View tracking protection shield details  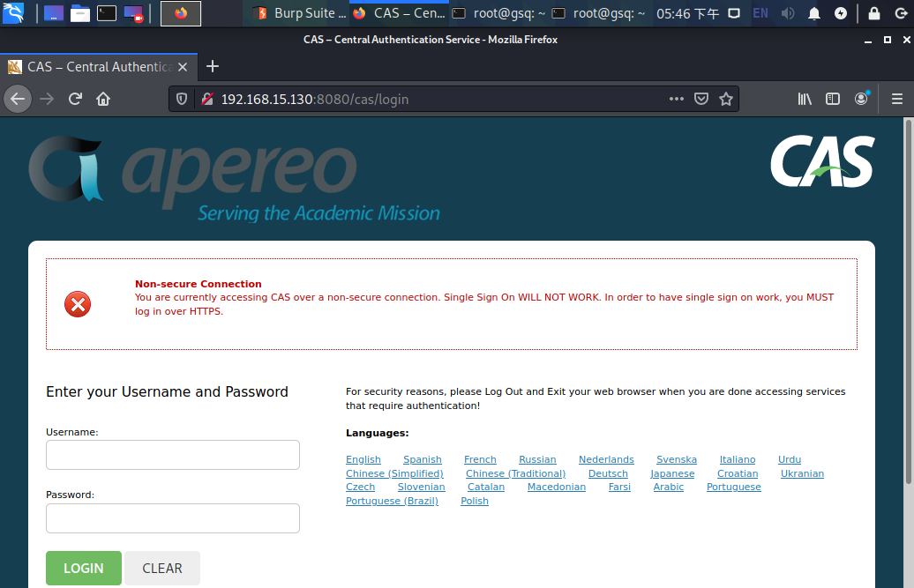[x=182, y=99]
